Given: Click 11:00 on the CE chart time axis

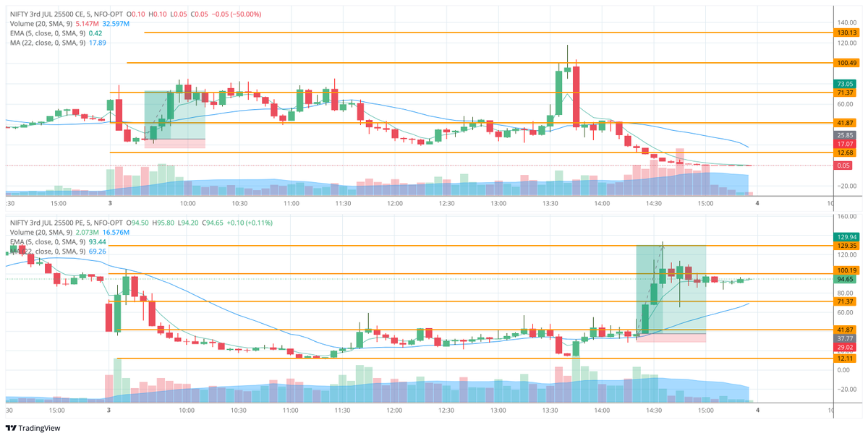Looking at the screenshot, I should pyautogui.click(x=290, y=204).
